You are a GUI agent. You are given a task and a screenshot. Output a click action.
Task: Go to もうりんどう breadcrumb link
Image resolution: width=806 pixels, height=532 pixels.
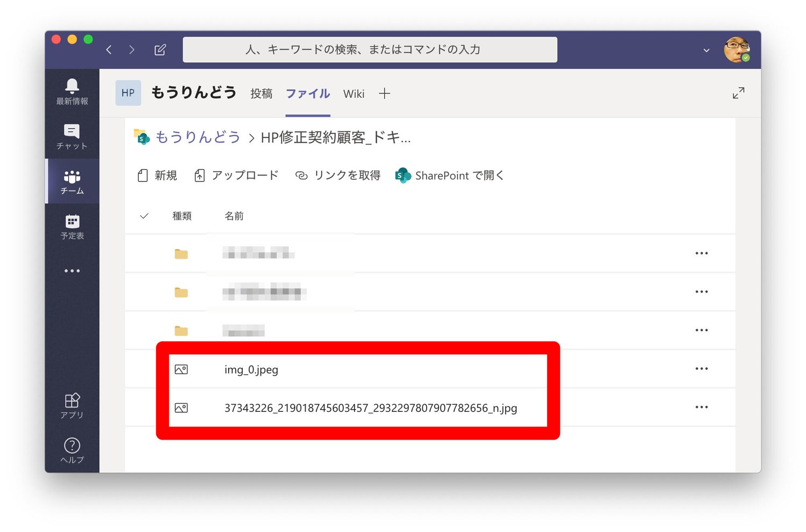pos(197,137)
